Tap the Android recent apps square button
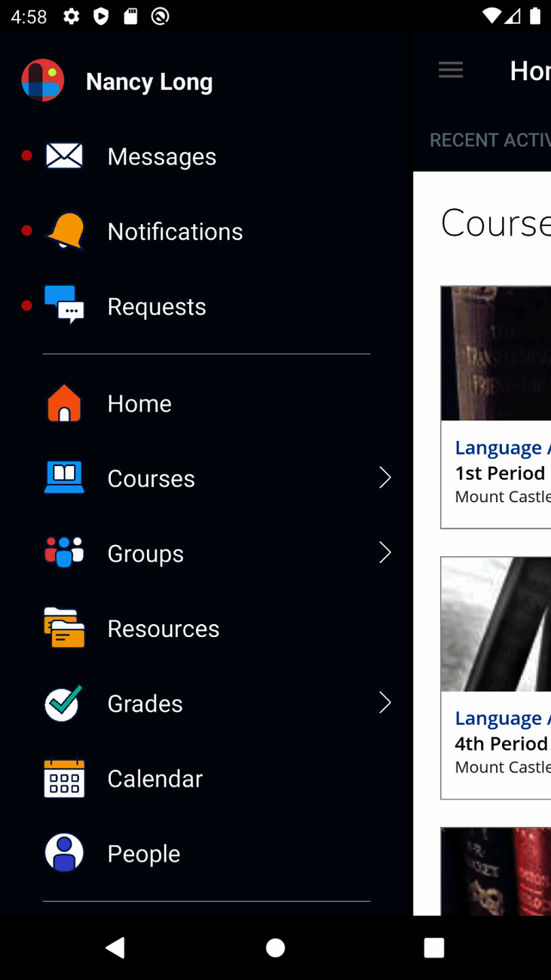Image resolution: width=551 pixels, height=980 pixels. [x=433, y=947]
